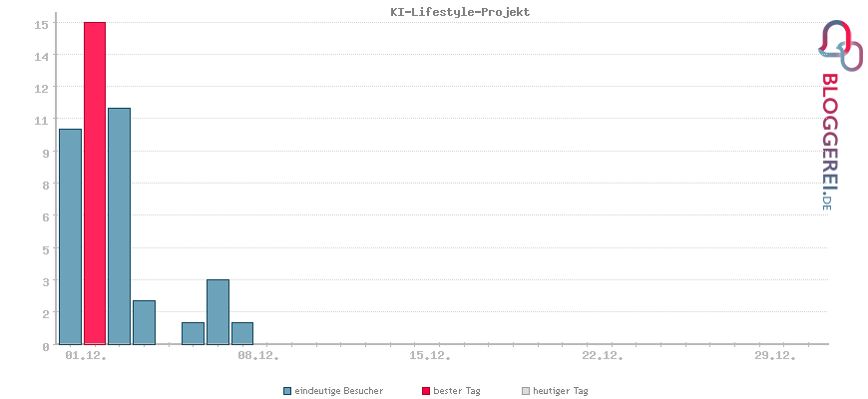Screen dimensions: 868x399
Task: Click the 15 value on the y-axis
Action: [42, 24]
